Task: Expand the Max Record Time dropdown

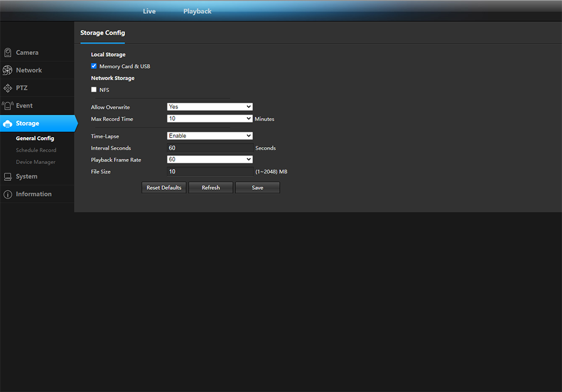Action: click(210, 119)
